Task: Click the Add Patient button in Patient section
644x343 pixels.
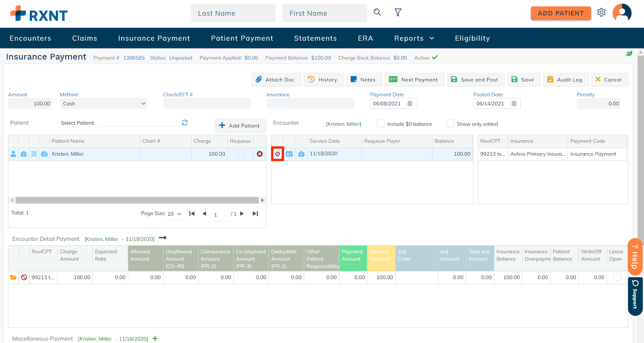Action: click(x=240, y=126)
